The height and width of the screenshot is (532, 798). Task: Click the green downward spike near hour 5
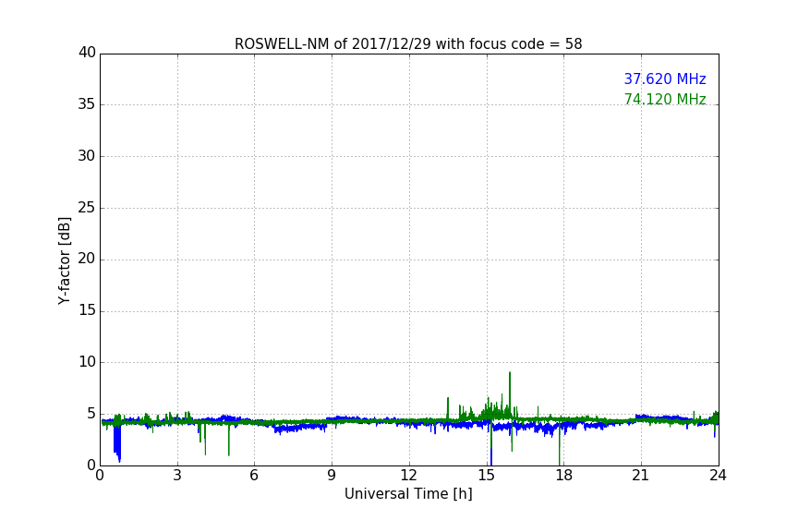point(229,440)
